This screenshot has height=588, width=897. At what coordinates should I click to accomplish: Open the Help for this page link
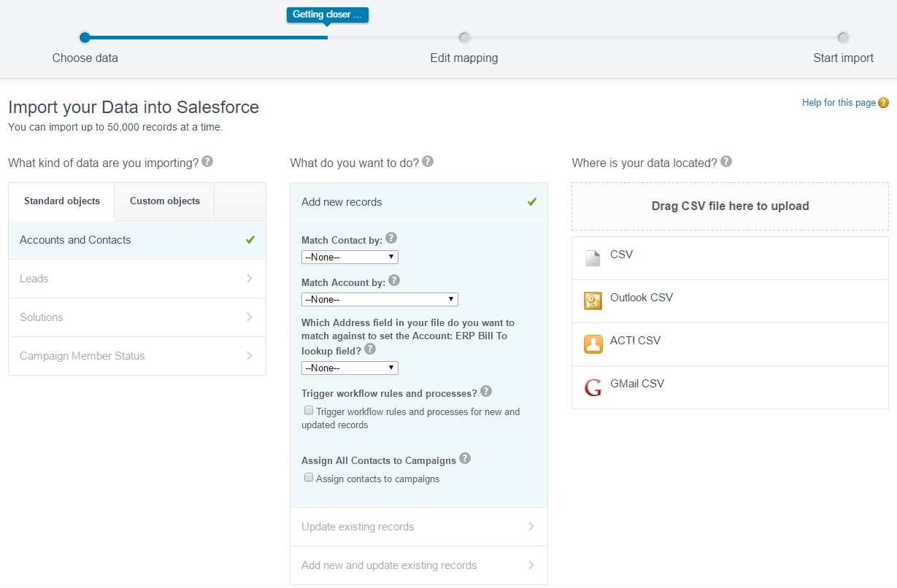[839, 103]
